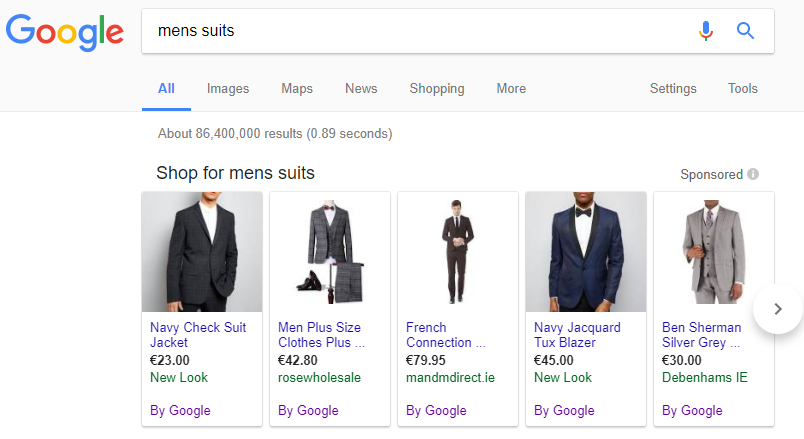Click By Google under the €23.00 jacket
Image resolution: width=804 pixels, height=439 pixels.
(x=180, y=411)
